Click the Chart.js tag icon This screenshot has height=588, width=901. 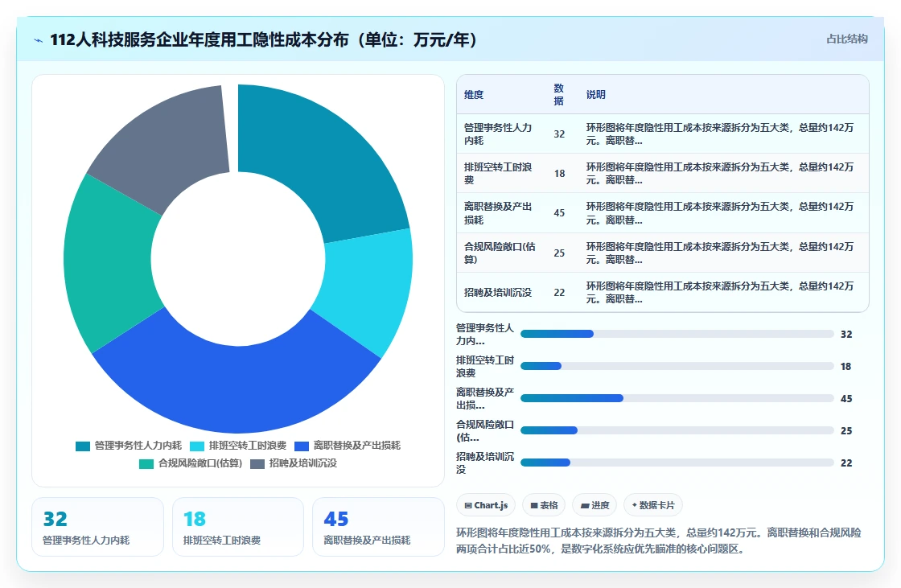[468, 506]
